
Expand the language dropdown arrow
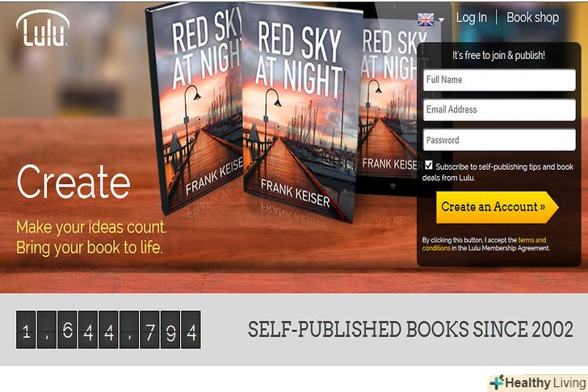coord(441,19)
